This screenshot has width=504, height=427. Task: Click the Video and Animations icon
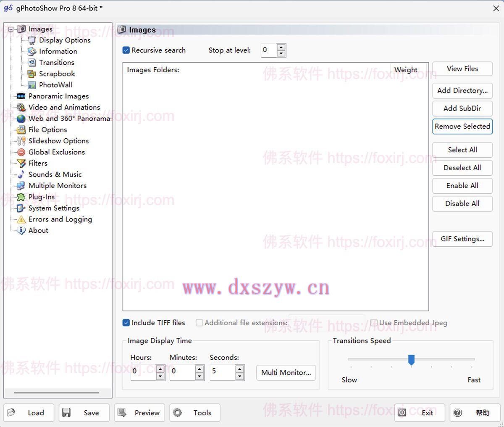21,108
